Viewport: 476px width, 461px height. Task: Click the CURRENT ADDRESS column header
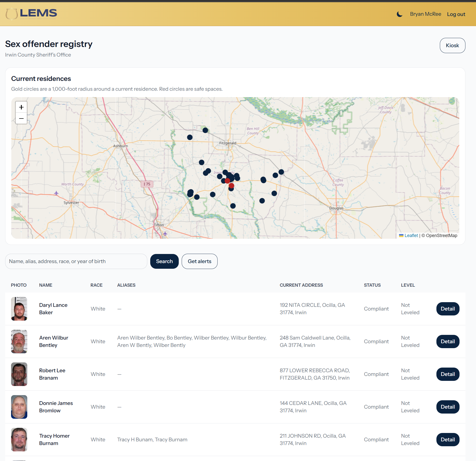point(301,285)
